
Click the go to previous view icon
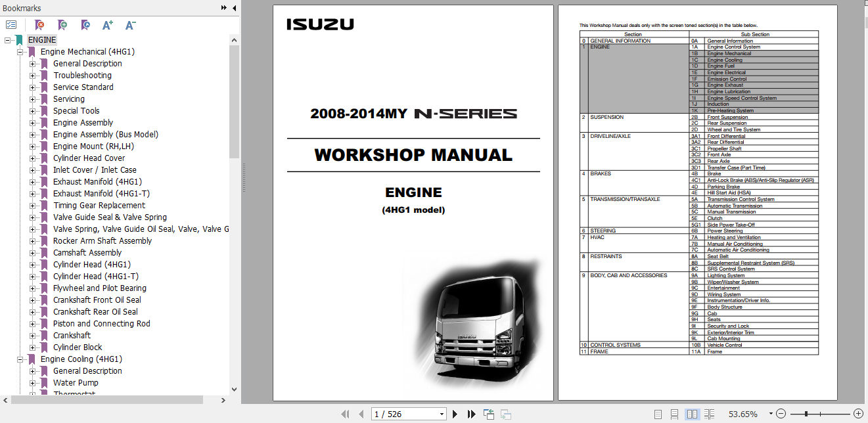coord(488,414)
